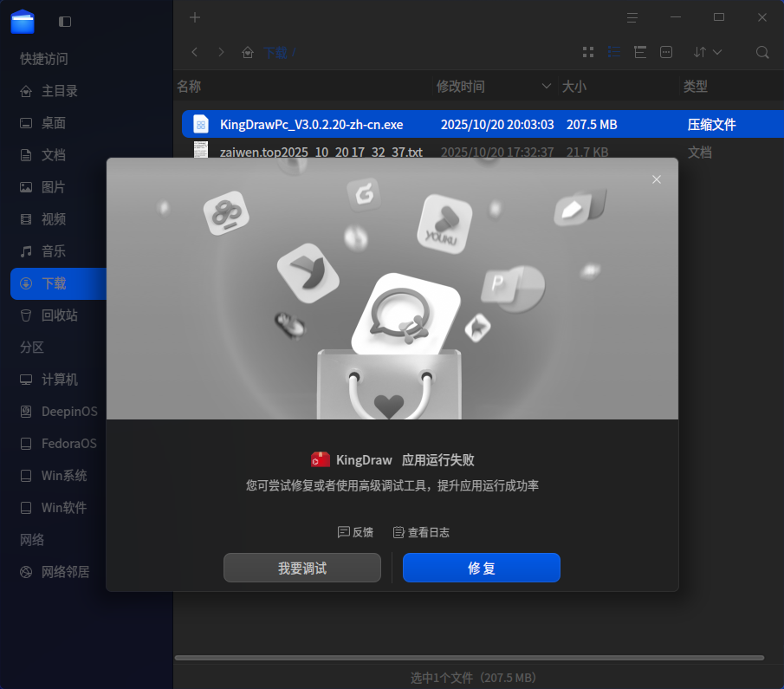Click the txt file thumbnail icon
The width and height of the screenshot is (784, 689).
pos(200,150)
